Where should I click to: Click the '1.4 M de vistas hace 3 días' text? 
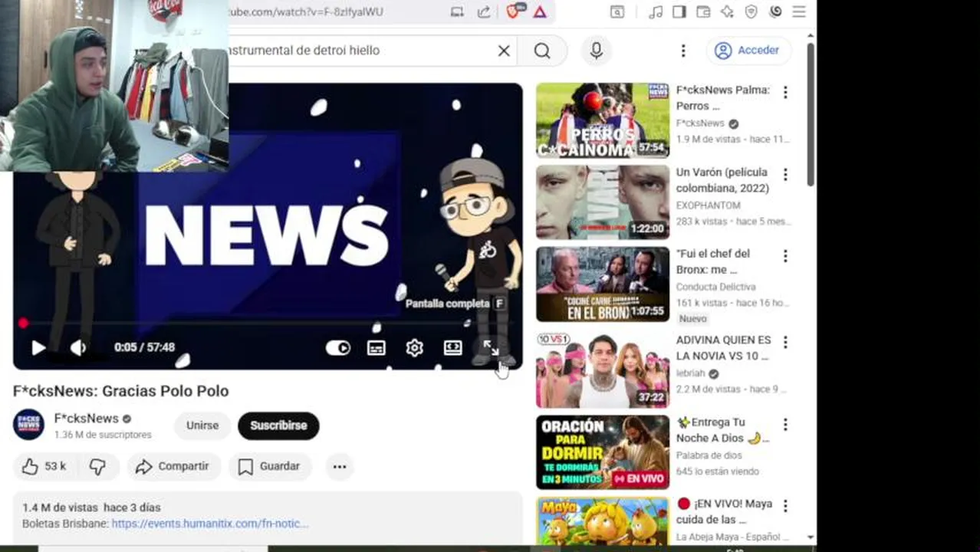(91, 508)
